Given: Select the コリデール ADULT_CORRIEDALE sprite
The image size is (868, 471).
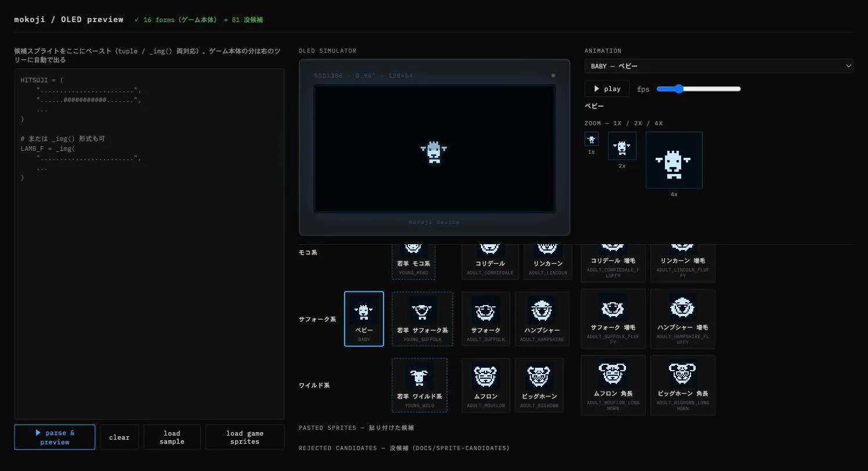Looking at the screenshot, I should 490,262.
